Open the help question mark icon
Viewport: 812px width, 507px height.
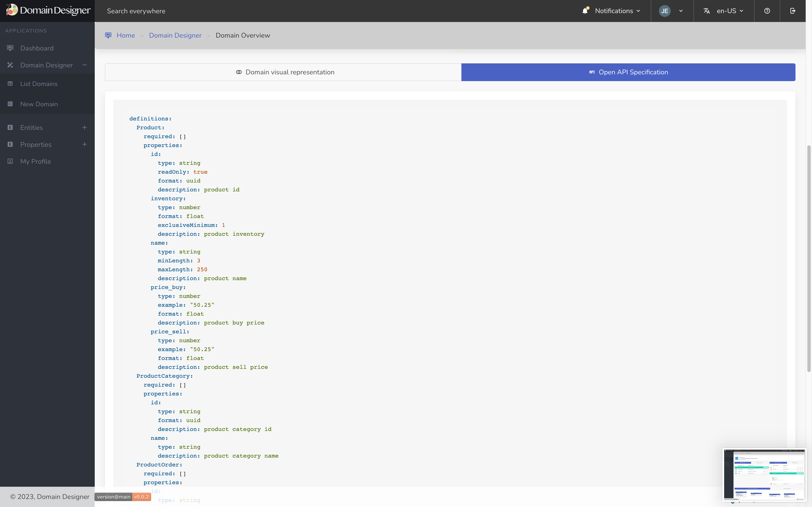(767, 11)
